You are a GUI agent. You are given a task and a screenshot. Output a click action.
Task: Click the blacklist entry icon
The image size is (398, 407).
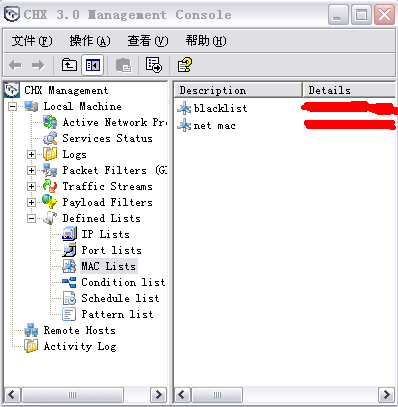(x=184, y=108)
